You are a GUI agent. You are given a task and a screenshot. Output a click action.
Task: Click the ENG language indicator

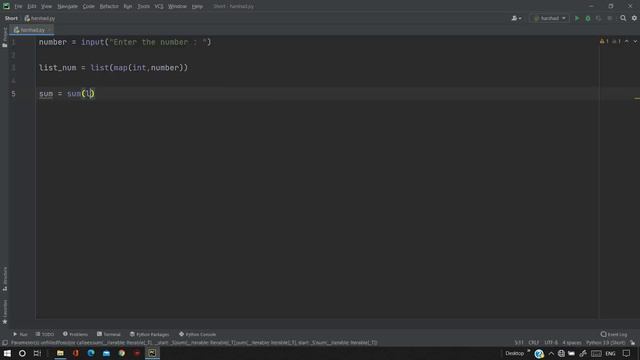coord(610,353)
